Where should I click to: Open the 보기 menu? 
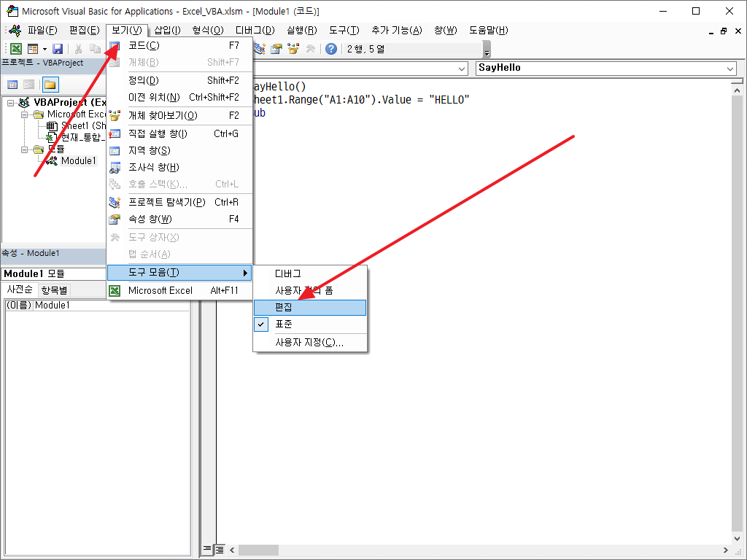click(x=127, y=31)
